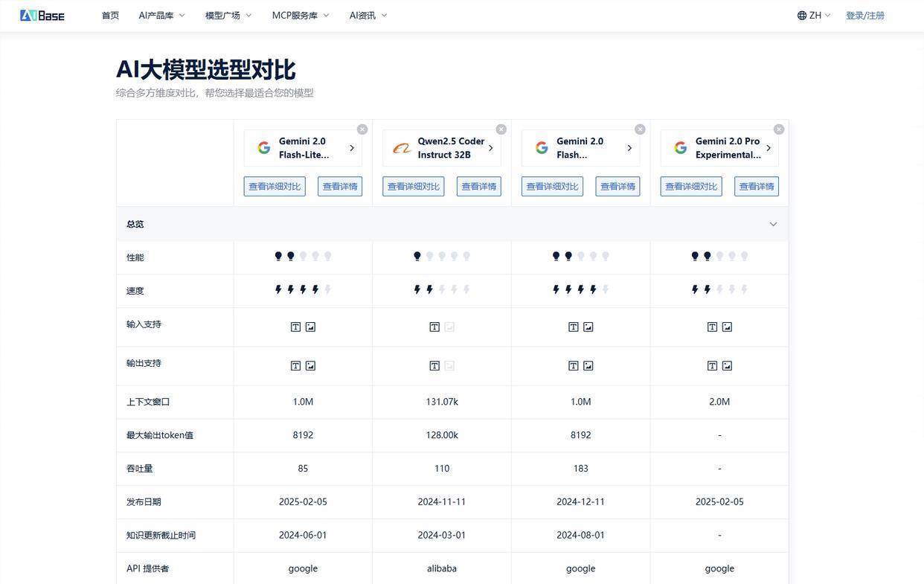
Task: Open Gemini 2.0 Flash model selector arrow
Action: (629, 148)
